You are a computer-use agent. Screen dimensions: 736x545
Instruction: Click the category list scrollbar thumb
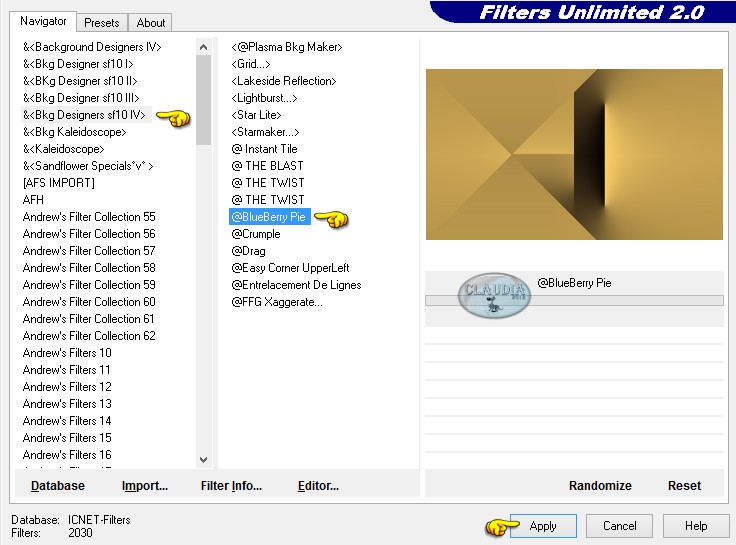tap(203, 100)
